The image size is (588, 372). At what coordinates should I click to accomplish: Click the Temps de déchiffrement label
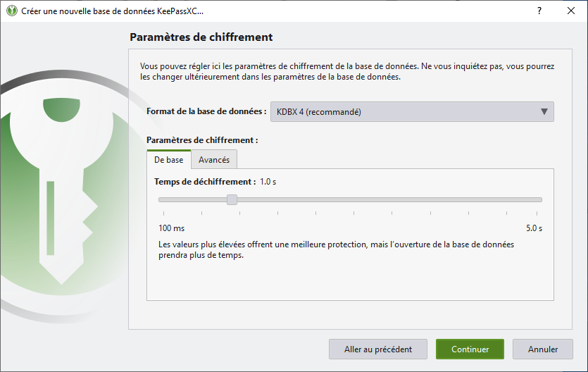point(205,182)
